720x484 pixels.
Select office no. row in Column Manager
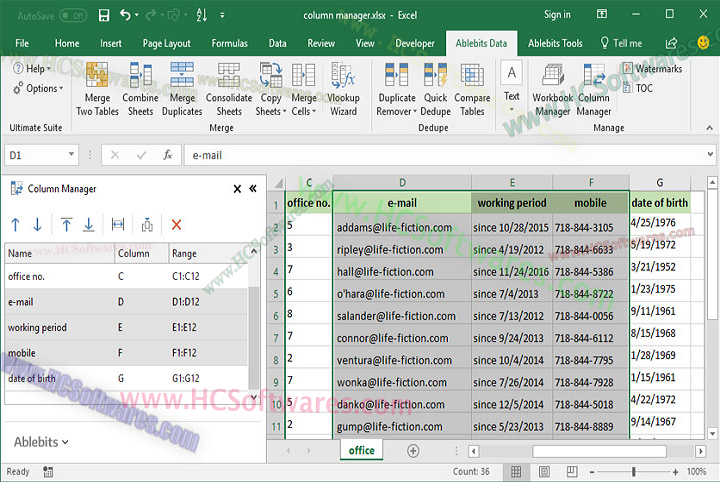click(x=126, y=276)
